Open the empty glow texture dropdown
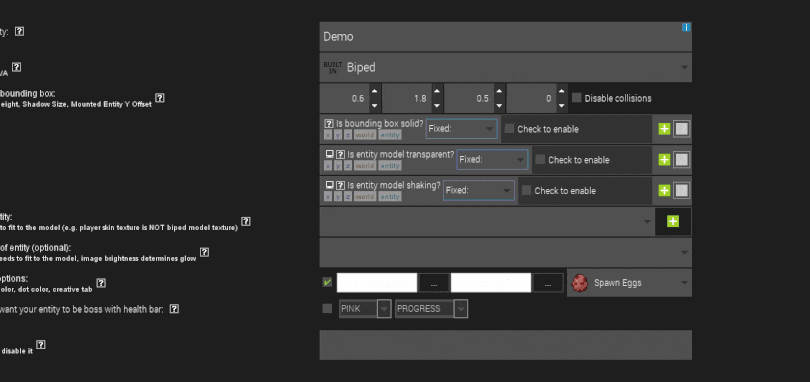810x382 pixels. pyautogui.click(x=506, y=252)
